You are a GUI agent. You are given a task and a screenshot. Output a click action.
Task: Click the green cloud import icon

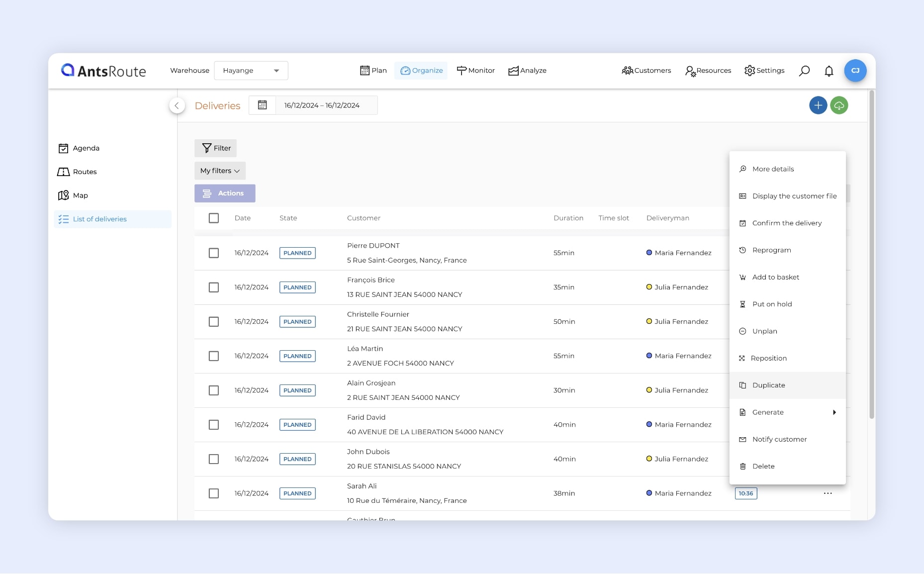[x=839, y=105]
